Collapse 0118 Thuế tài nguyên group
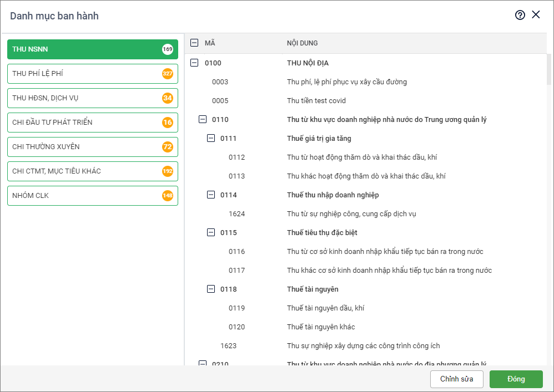The height and width of the screenshot is (392, 554). click(x=211, y=289)
